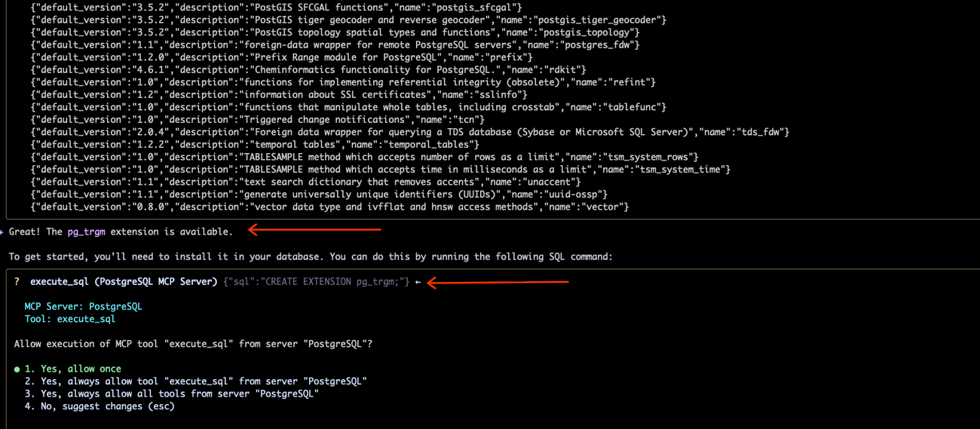
Task: Click the red arrow beside the pg_trgm message
Action: [x=315, y=229]
